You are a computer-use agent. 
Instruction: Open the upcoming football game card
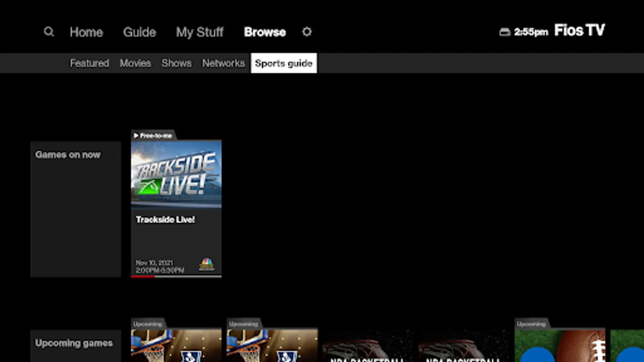point(560,340)
